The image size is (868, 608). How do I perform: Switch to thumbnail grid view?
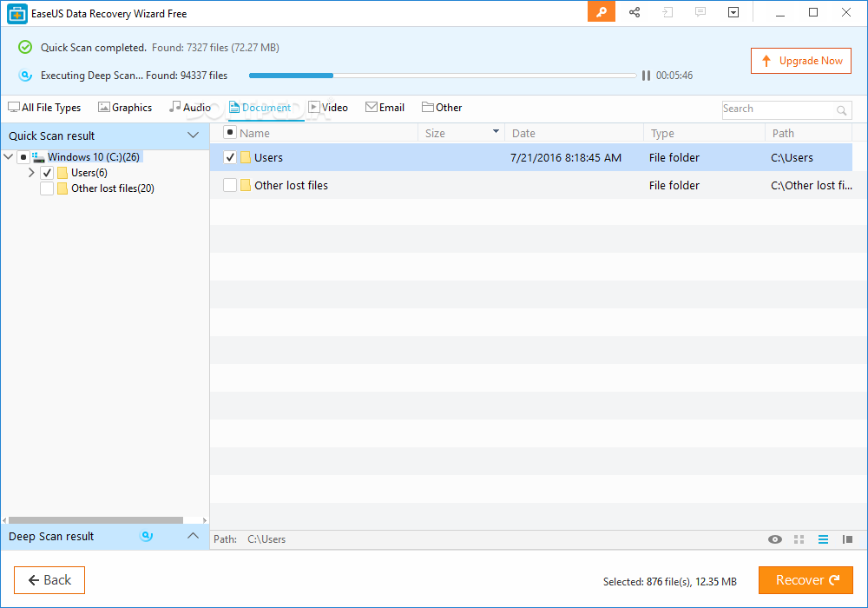tap(799, 539)
